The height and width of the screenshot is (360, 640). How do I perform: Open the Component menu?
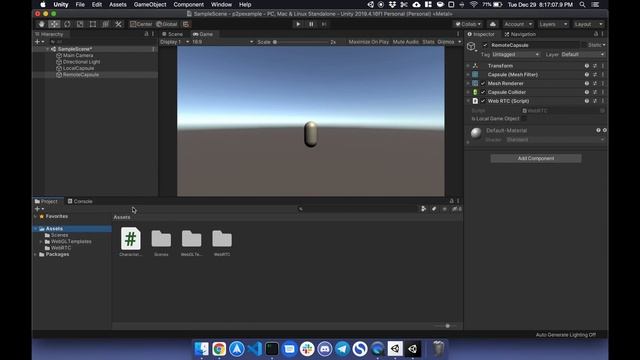click(189, 4)
